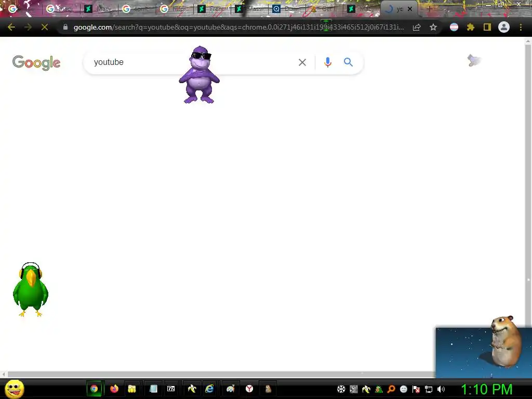
Task: Clear the search box text
Action: click(x=302, y=62)
